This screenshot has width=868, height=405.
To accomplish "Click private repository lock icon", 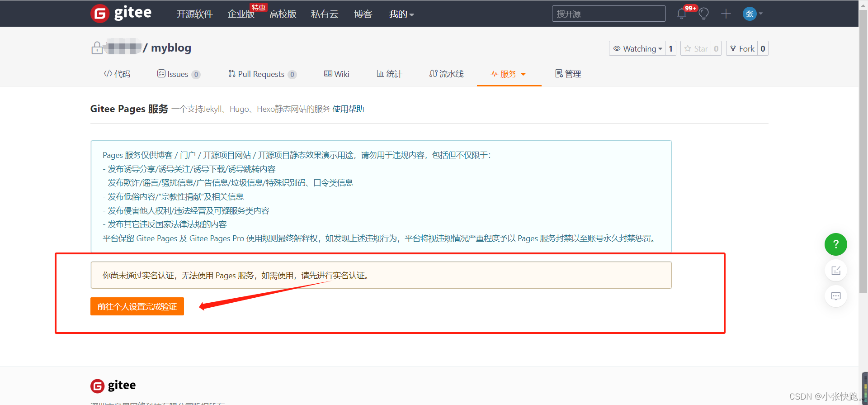I will (x=97, y=48).
